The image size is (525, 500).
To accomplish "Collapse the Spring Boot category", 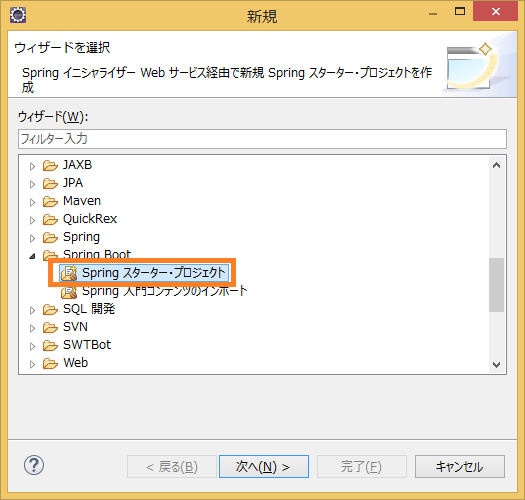I will (x=32, y=256).
